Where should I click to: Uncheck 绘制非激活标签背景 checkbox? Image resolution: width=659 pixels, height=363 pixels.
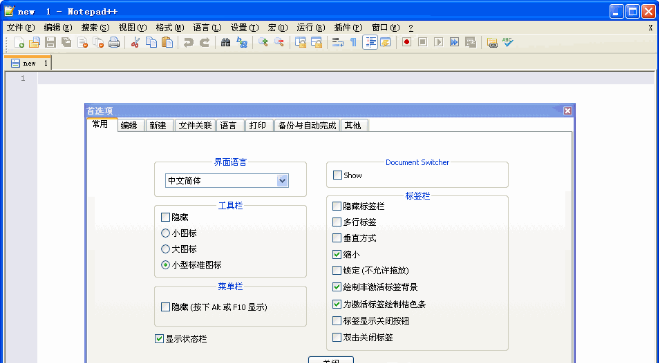pyautogui.click(x=337, y=287)
